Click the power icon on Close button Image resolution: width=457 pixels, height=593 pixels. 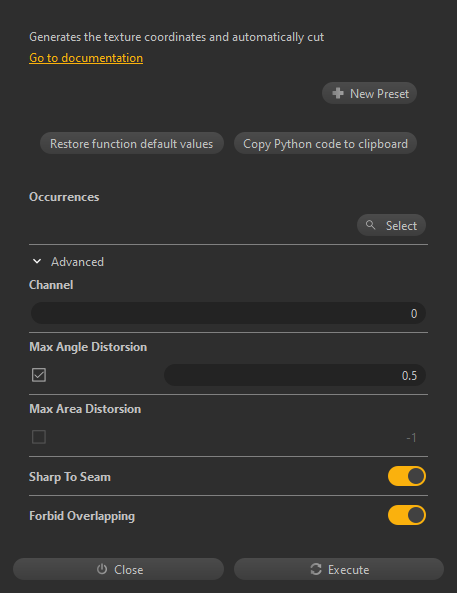pos(102,569)
